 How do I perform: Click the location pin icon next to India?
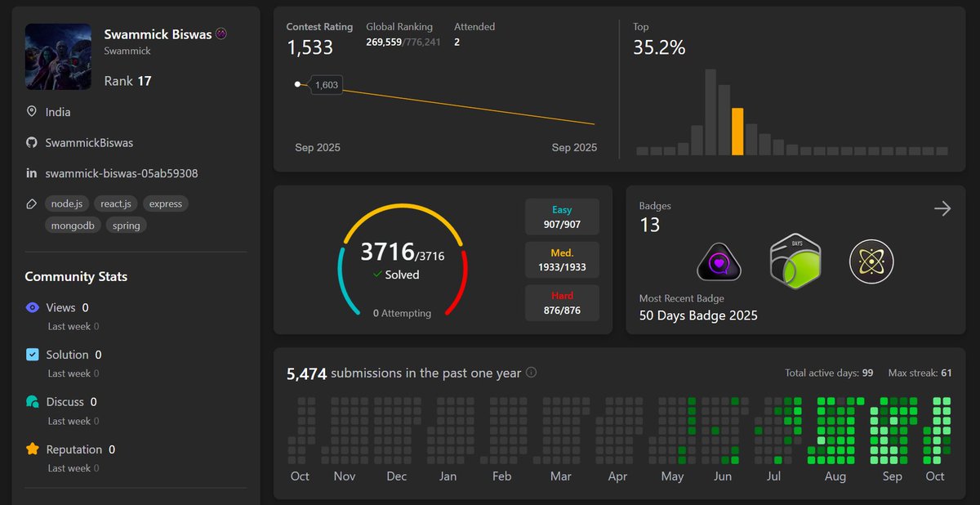tap(32, 112)
